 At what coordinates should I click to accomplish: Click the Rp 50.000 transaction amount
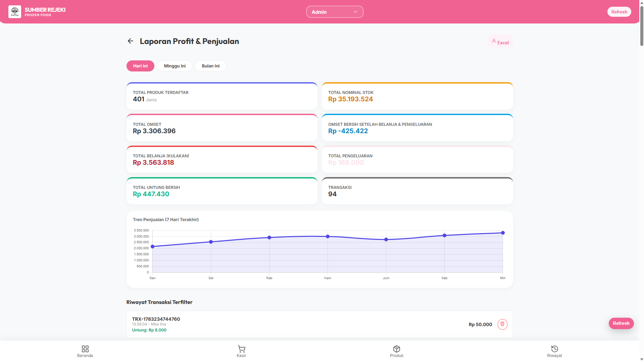point(480,324)
